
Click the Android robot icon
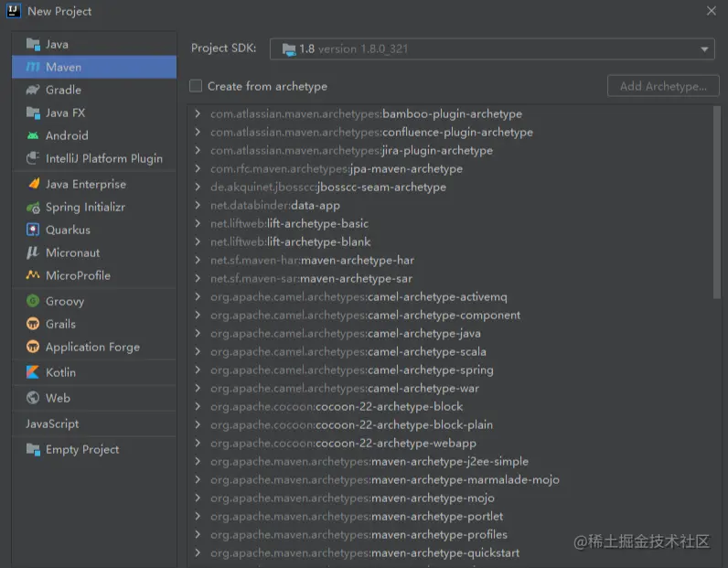pyautogui.click(x=33, y=135)
